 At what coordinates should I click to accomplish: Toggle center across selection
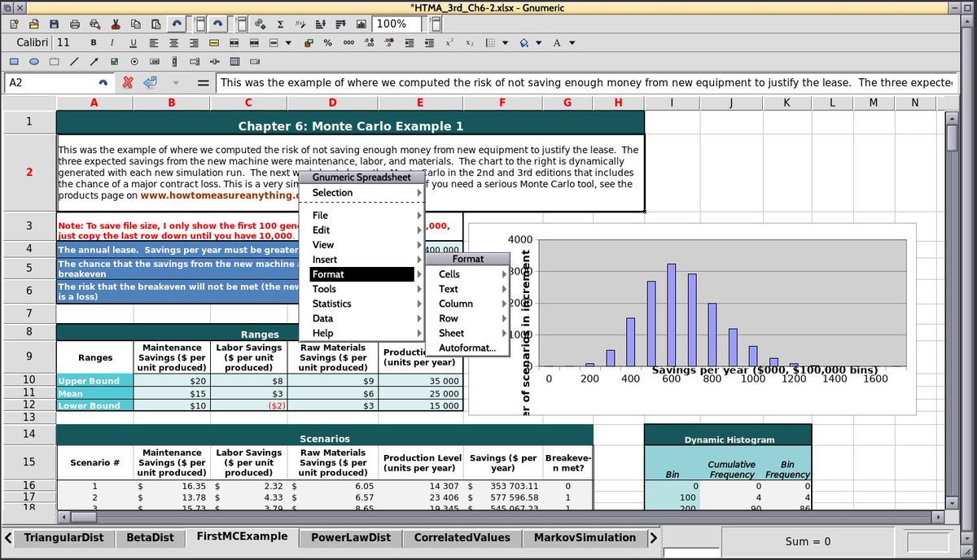tap(214, 43)
